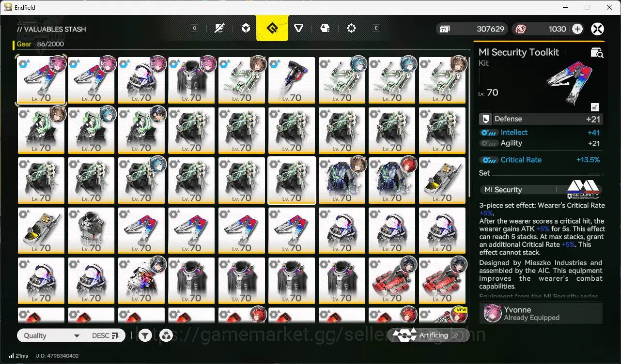Image resolution: width=621 pixels, height=364 pixels.
Task: Select blue armor equipped by red-haired character
Action: pyautogui.click(x=392, y=180)
